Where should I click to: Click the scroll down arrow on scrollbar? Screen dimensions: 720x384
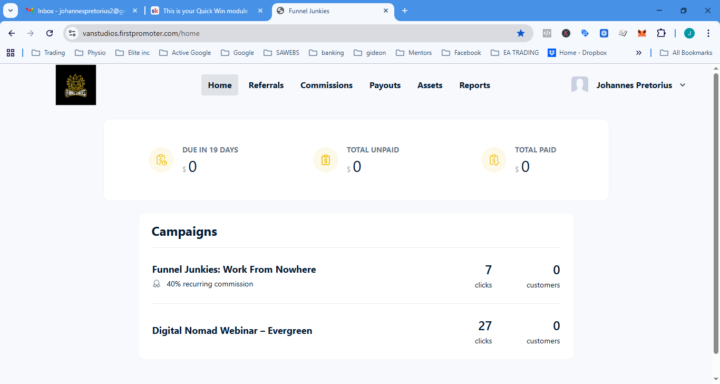coord(716,379)
